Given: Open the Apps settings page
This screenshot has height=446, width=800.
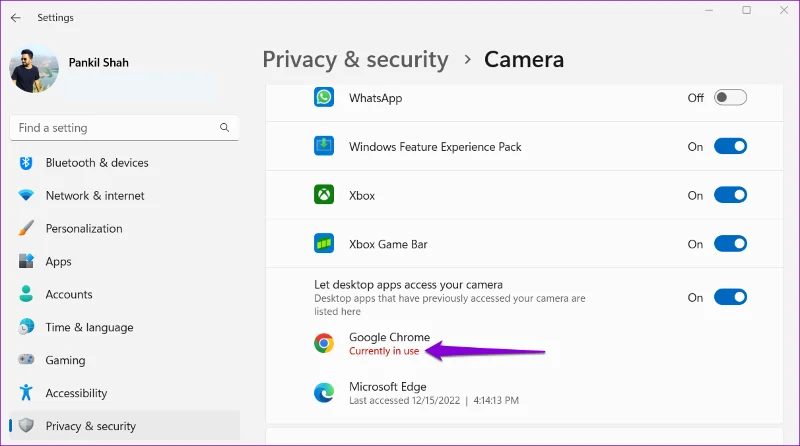Looking at the screenshot, I should (x=124, y=261).
